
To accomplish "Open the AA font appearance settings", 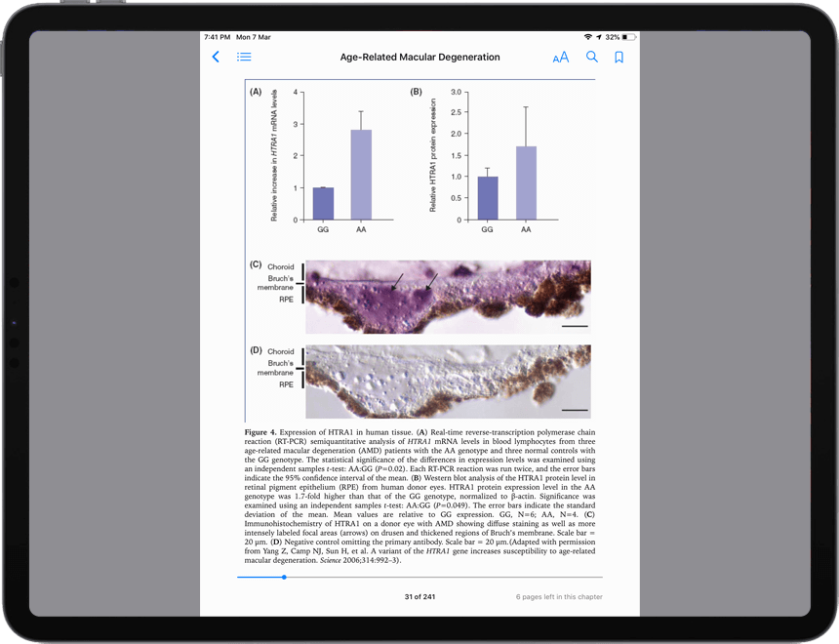I will click(x=560, y=58).
